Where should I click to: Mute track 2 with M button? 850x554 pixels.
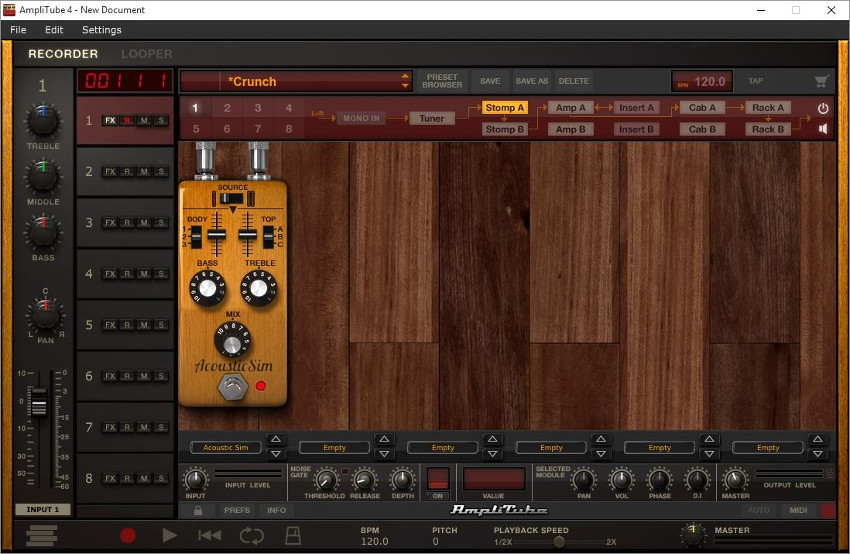click(x=144, y=171)
